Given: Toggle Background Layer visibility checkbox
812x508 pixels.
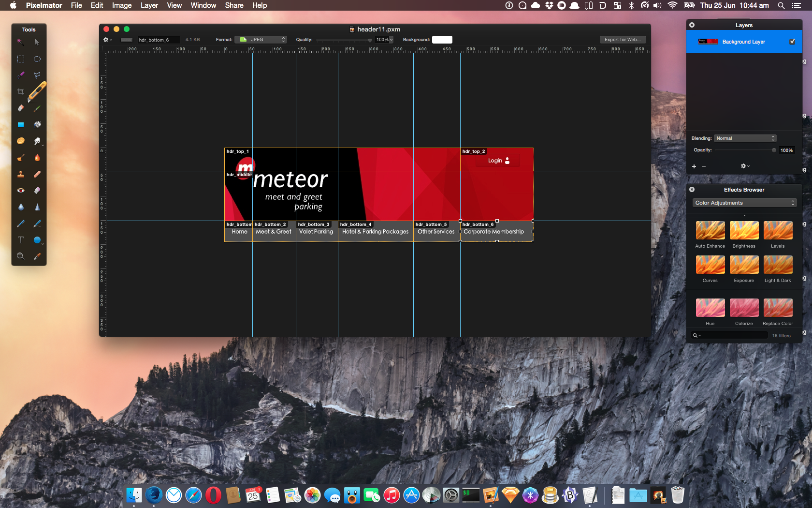Looking at the screenshot, I should 792,42.
